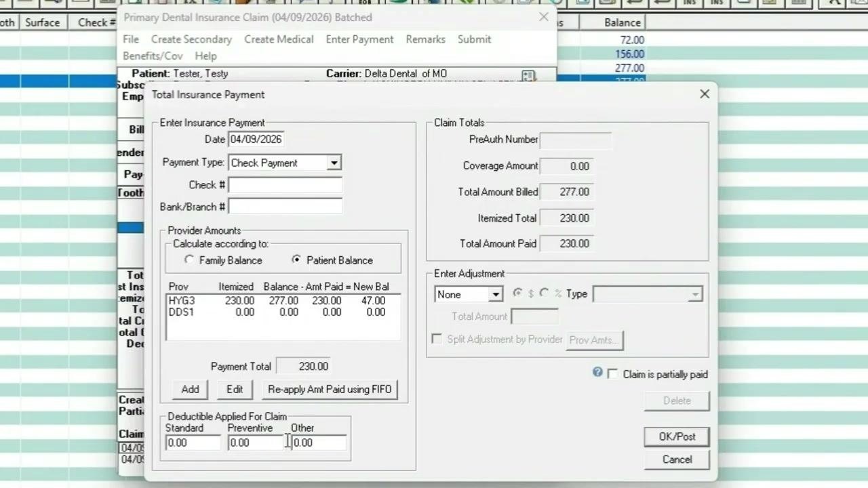Click the Edit provider amount button
Screen dimensions: 868x488
[235, 389]
